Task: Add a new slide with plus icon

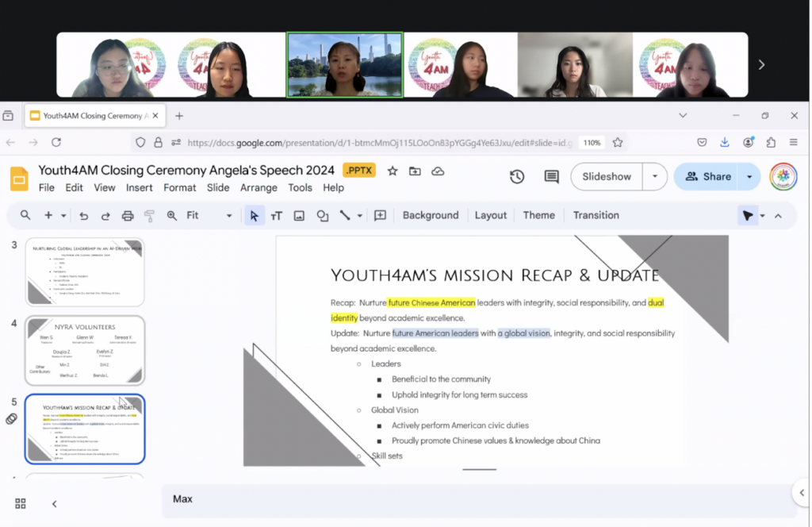Action: pyautogui.click(x=48, y=215)
